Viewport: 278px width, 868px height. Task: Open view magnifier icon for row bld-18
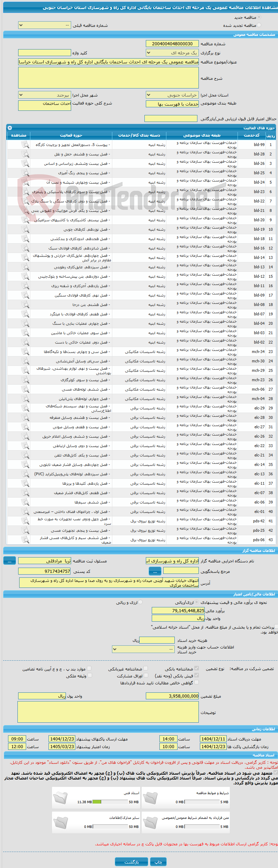(25, 239)
